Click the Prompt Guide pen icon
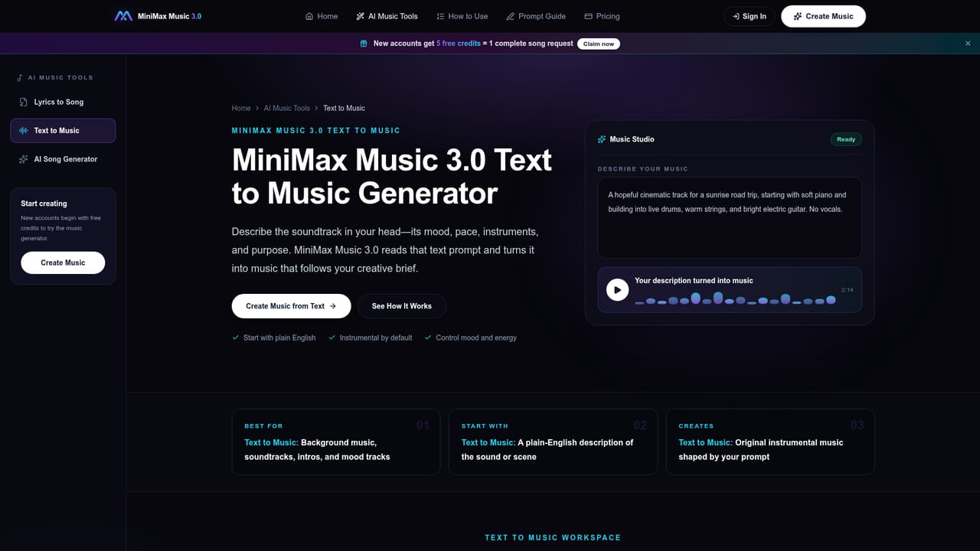The width and height of the screenshot is (980, 551). pos(511,16)
